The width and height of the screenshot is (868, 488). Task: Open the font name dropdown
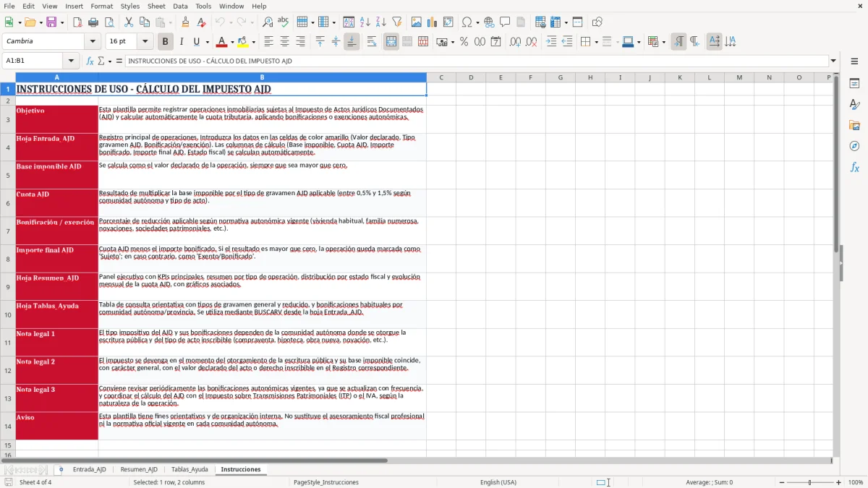[x=92, y=42]
